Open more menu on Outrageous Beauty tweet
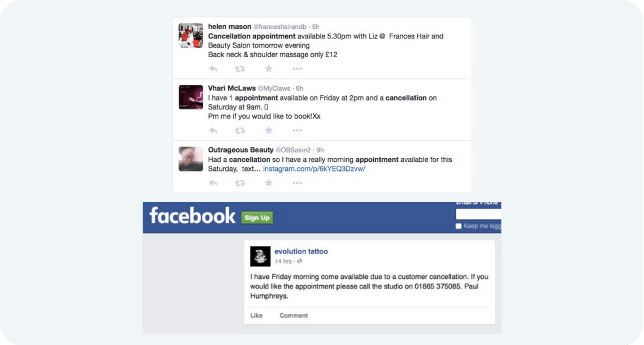This screenshot has width=644, height=345. [297, 183]
